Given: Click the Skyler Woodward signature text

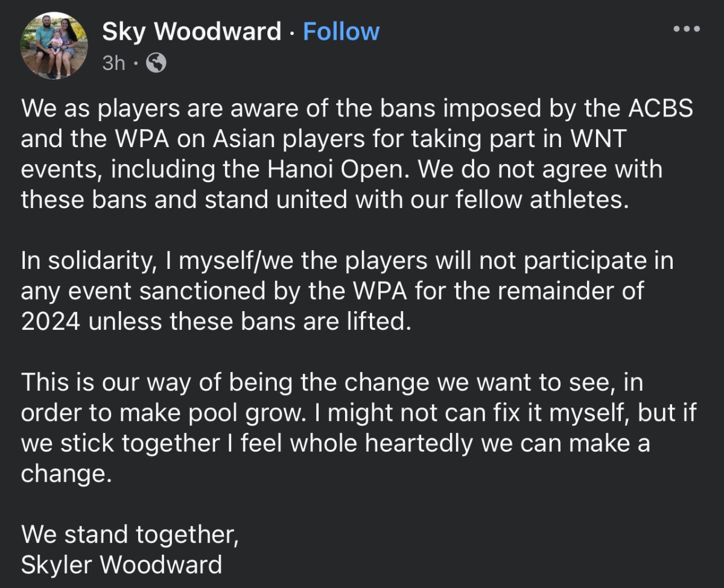Looking at the screenshot, I should click(x=121, y=565).
